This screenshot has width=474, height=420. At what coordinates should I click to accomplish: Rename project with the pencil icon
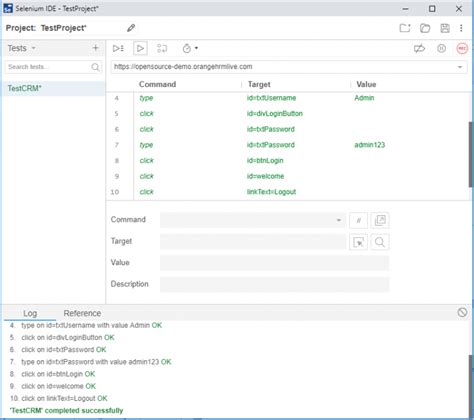click(x=131, y=28)
